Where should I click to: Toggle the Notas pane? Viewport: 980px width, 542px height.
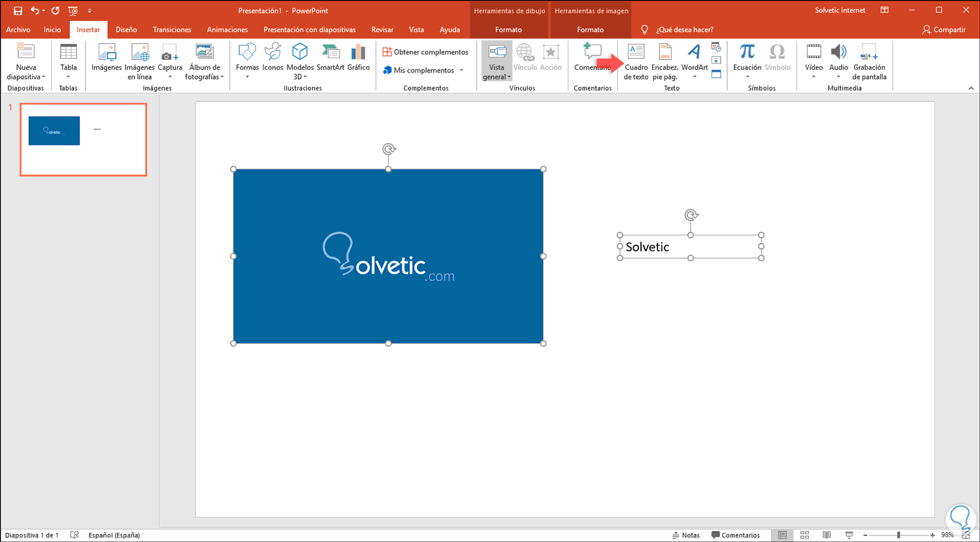tap(686, 535)
